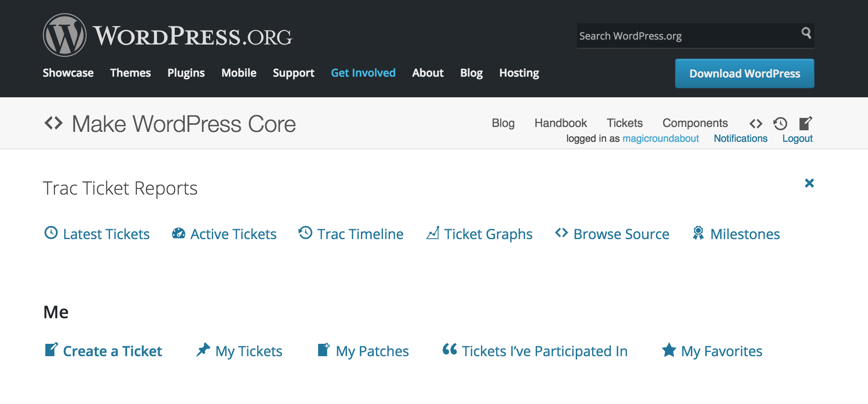The width and height of the screenshot is (868, 404).
Task: Open Tickets I've Participated In link
Action: point(545,351)
